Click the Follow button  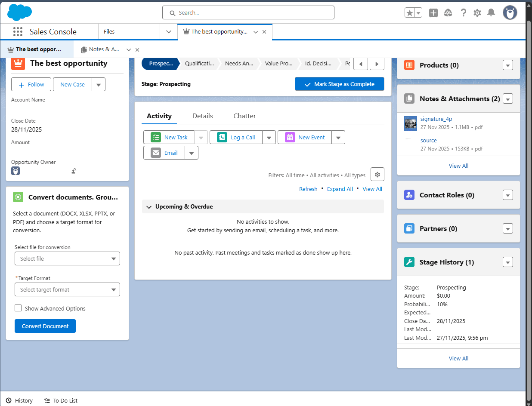click(31, 85)
